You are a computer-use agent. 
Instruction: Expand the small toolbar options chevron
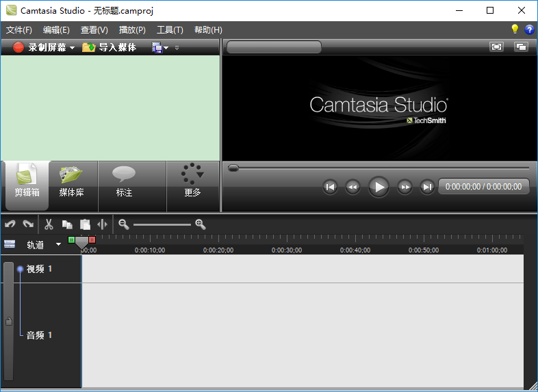[177, 48]
